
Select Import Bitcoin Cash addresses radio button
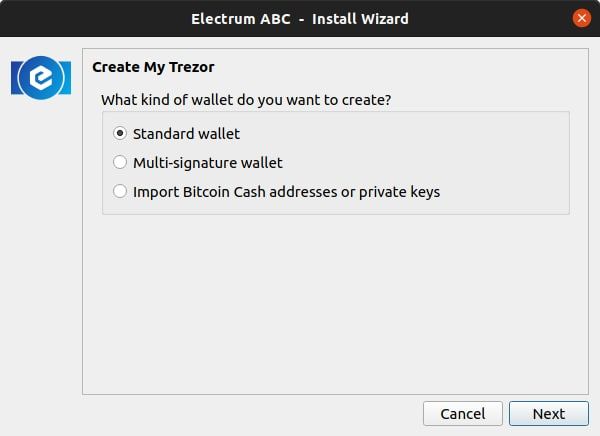coord(120,191)
